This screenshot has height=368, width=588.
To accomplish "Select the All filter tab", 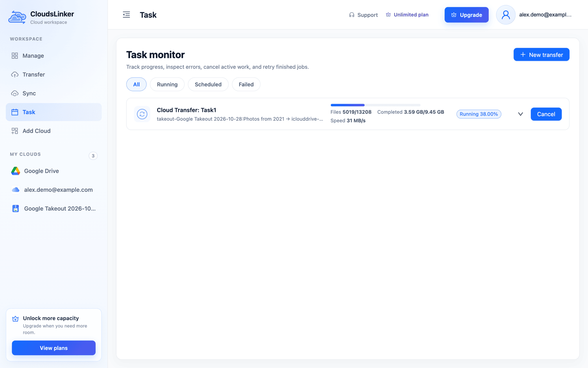I will pos(136,84).
